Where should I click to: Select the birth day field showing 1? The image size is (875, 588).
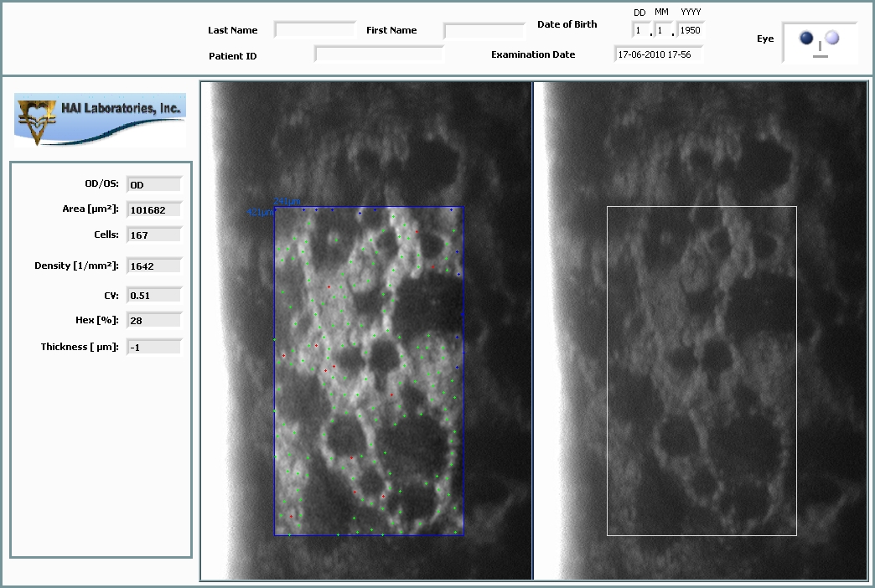640,30
